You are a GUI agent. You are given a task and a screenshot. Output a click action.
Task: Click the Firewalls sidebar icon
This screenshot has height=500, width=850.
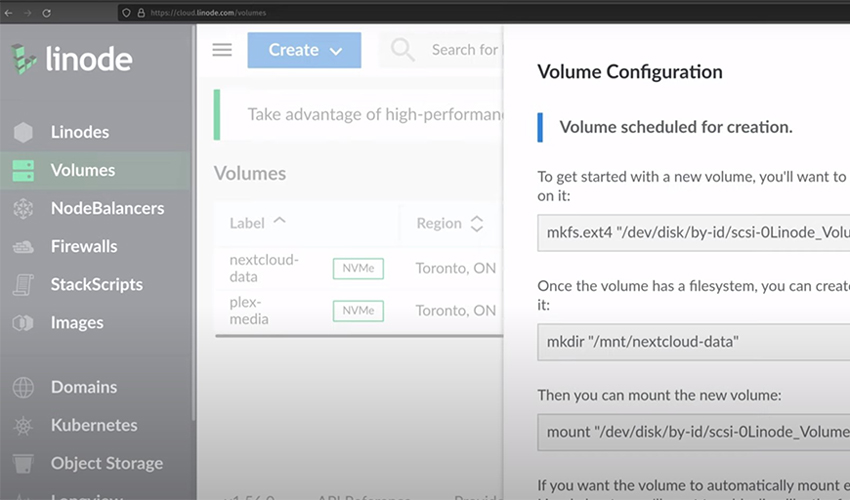23,247
